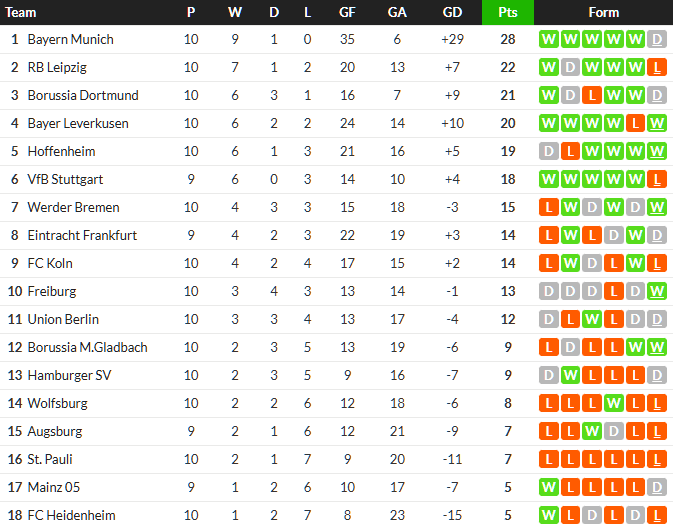Sort by the GD column header

pyautogui.click(x=452, y=13)
